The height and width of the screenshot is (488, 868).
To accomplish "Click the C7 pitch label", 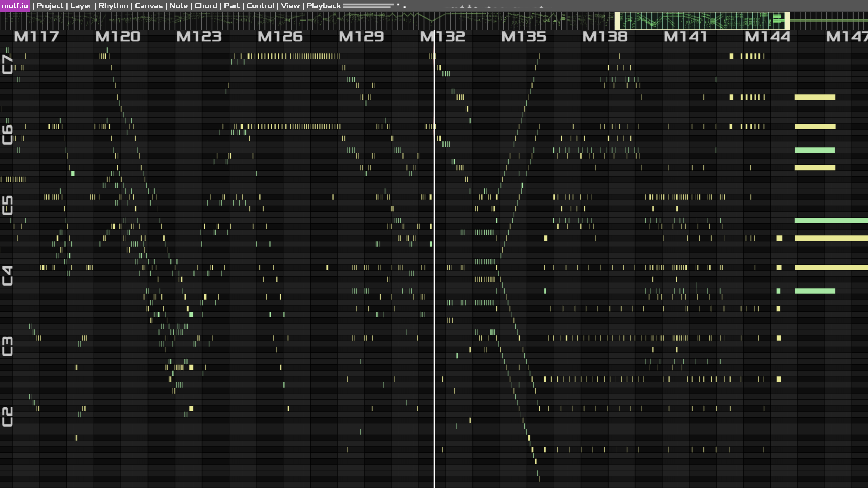I will [x=7, y=65].
